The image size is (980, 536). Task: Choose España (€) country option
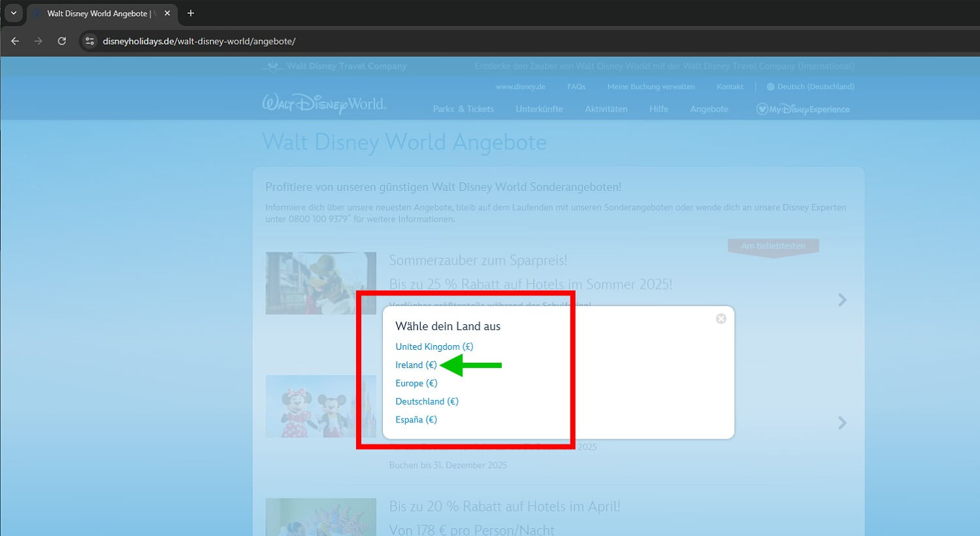coord(416,420)
